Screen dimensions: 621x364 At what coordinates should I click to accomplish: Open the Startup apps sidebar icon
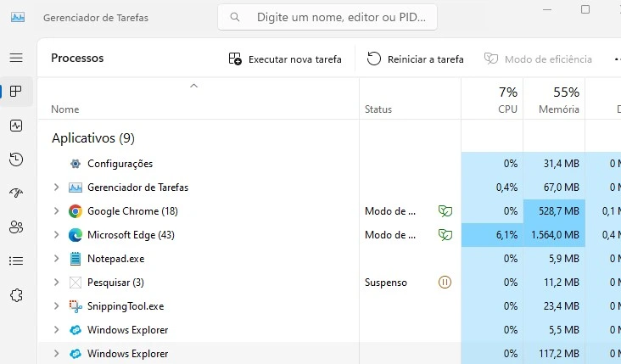[x=16, y=193]
